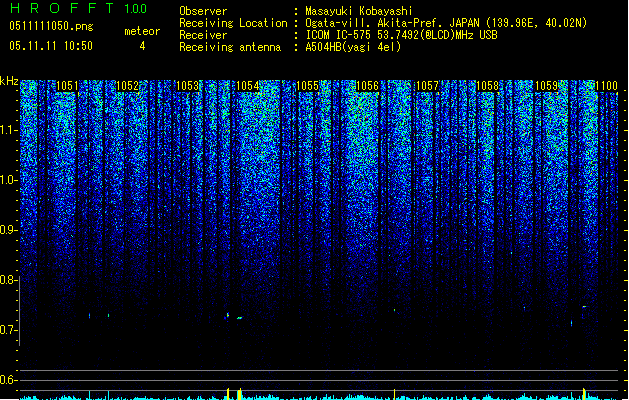
Task: Click the kHz axis unit label
Action: tap(9, 81)
